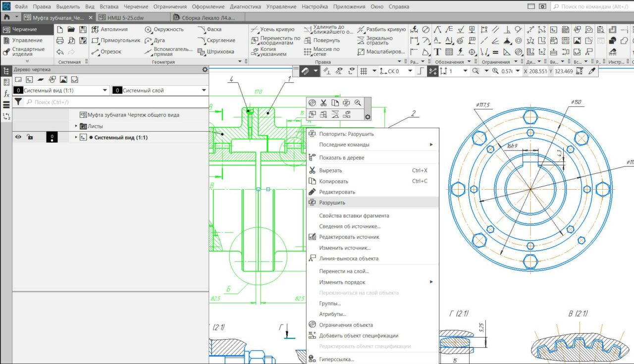This screenshot has width=634, height=364.
Task: Click the save file icon
Action: pyautogui.click(x=83, y=29)
